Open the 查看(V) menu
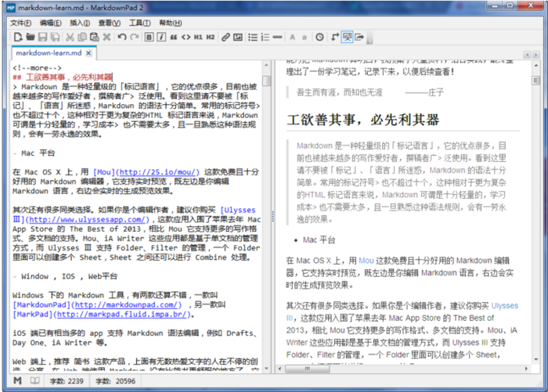The height and width of the screenshot is (392, 548). pos(110,23)
